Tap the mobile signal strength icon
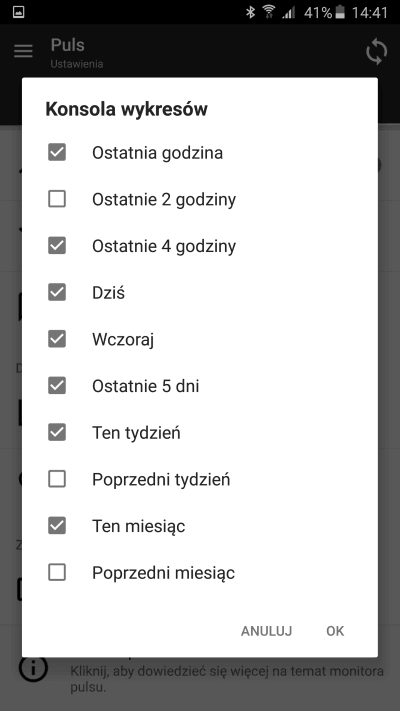Image resolution: width=400 pixels, height=711 pixels. click(288, 12)
